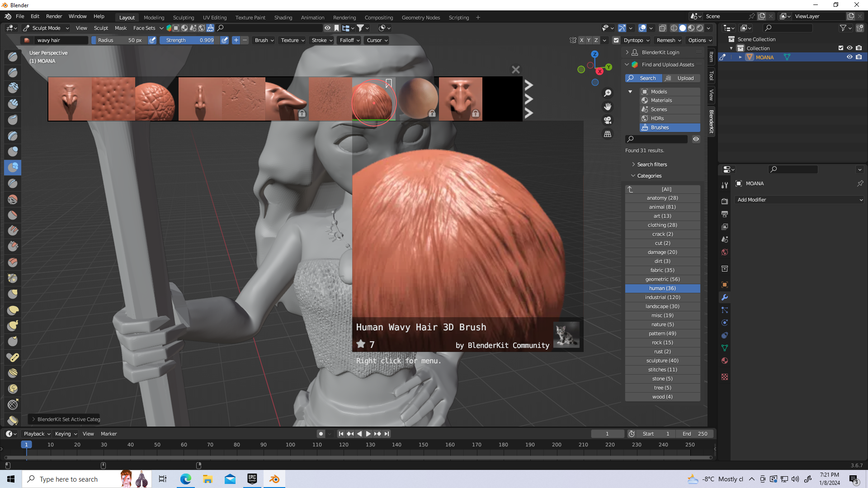Switch to the Upload tab in BlenderKit
The height and width of the screenshot is (488, 868).
pos(682,78)
